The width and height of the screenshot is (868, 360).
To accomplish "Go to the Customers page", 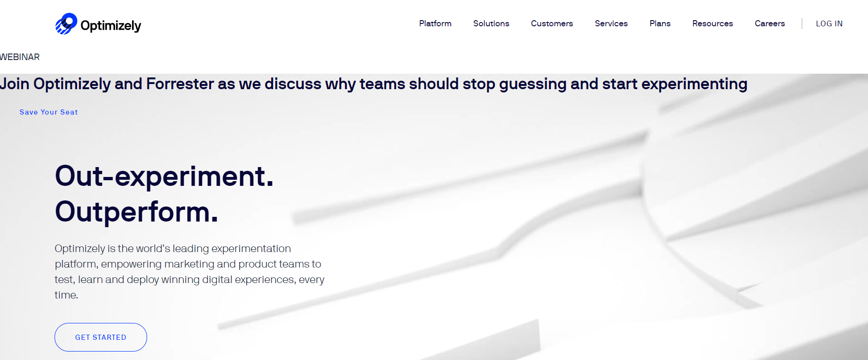I will pos(552,23).
